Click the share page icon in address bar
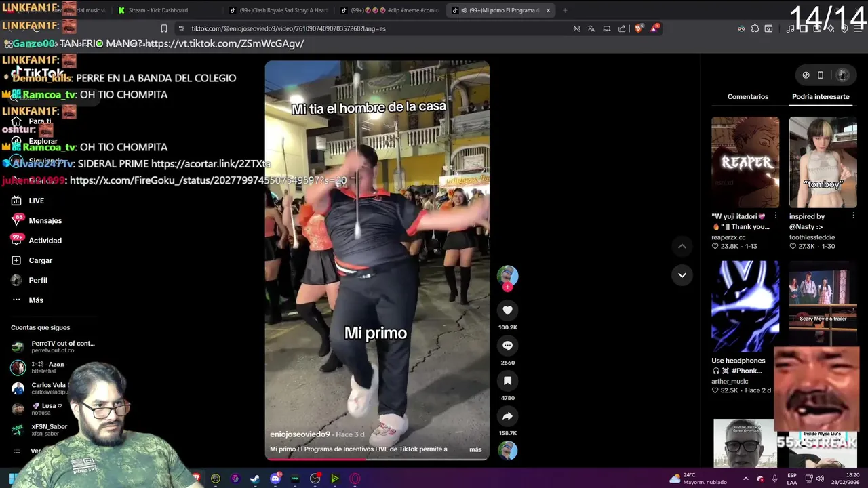This screenshot has height=488, width=868. click(622, 28)
